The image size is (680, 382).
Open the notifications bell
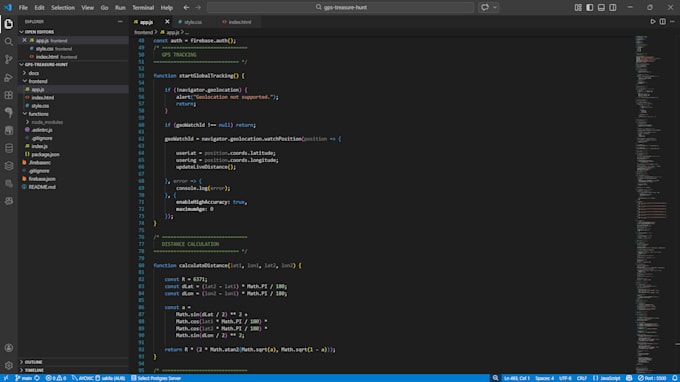coord(674,378)
